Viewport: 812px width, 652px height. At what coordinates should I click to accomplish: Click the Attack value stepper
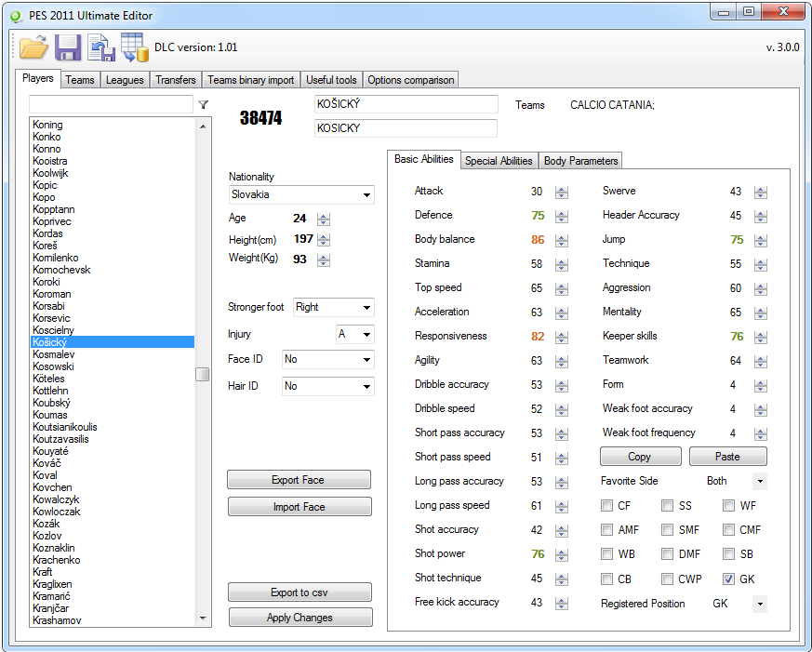pyautogui.click(x=562, y=193)
